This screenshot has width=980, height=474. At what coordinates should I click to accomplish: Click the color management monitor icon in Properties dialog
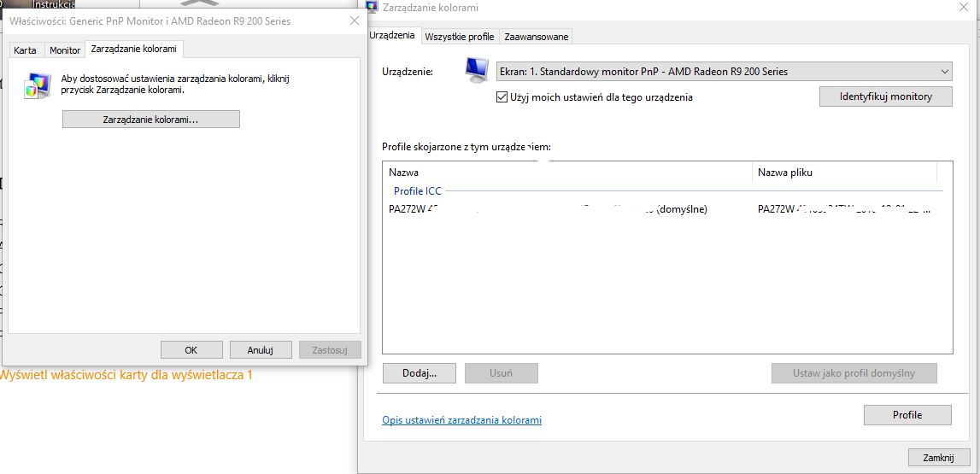click(x=37, y=85)
